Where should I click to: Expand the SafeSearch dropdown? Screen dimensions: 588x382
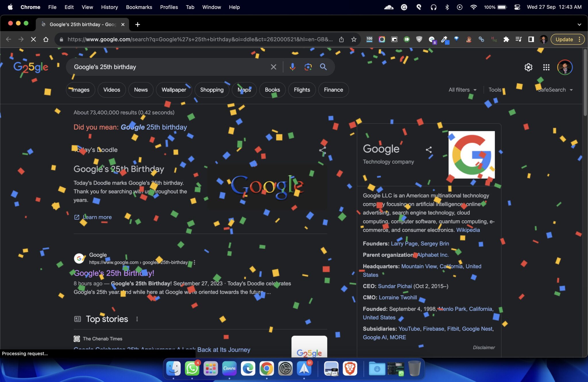pos(555,90)
